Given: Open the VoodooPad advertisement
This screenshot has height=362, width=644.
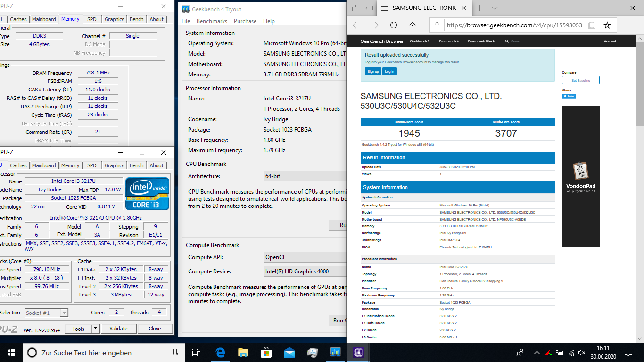Looking at the screenshot, I should tap(580, 176).
